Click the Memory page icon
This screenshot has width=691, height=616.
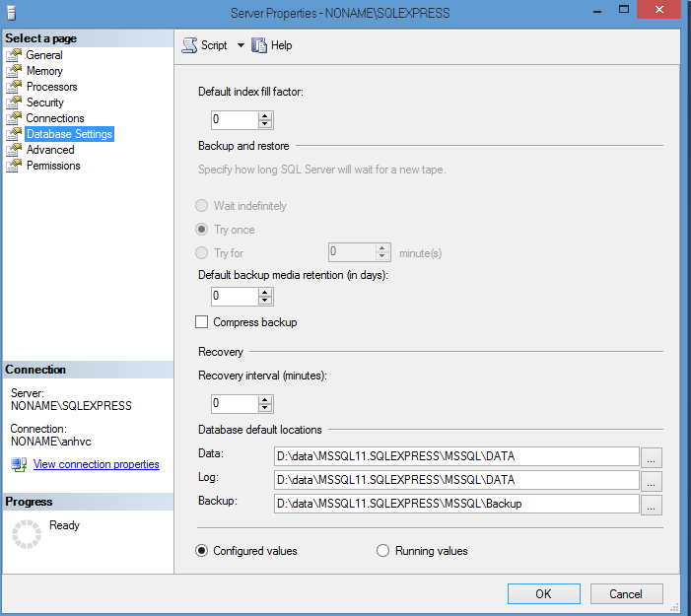pos(14,71)
